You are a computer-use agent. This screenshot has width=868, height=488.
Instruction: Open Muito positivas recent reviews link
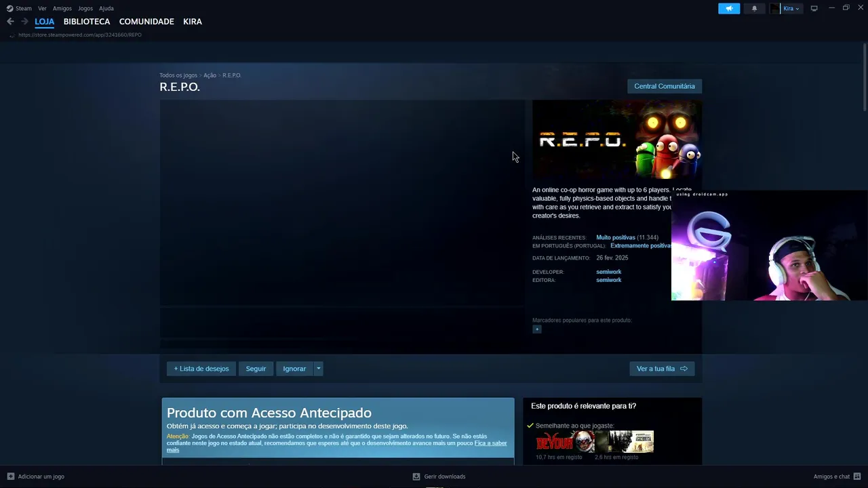616,237
